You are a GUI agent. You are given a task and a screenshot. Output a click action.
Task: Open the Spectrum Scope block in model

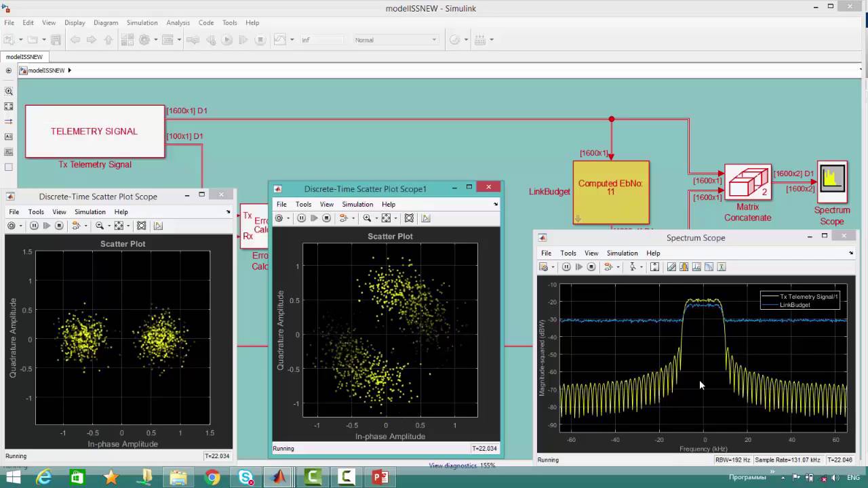(832, 181)
